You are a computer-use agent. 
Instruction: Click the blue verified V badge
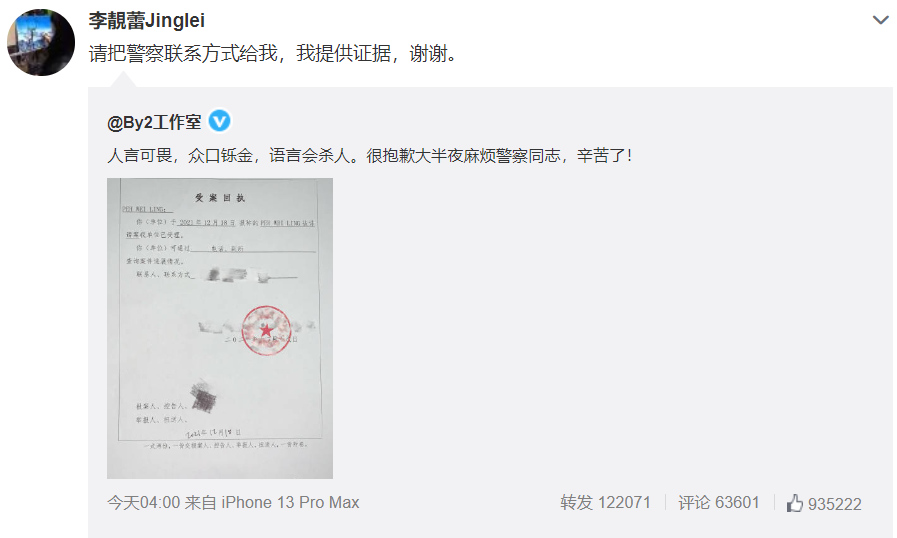pos(219,121)
